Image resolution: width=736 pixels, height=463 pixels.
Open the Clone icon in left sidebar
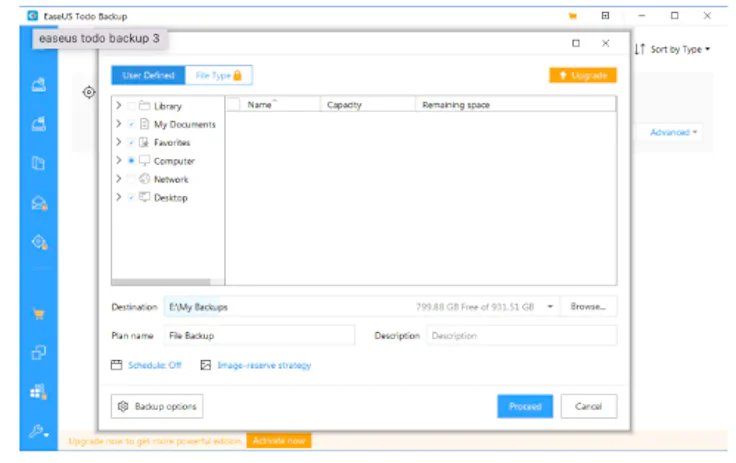[38, 352]
